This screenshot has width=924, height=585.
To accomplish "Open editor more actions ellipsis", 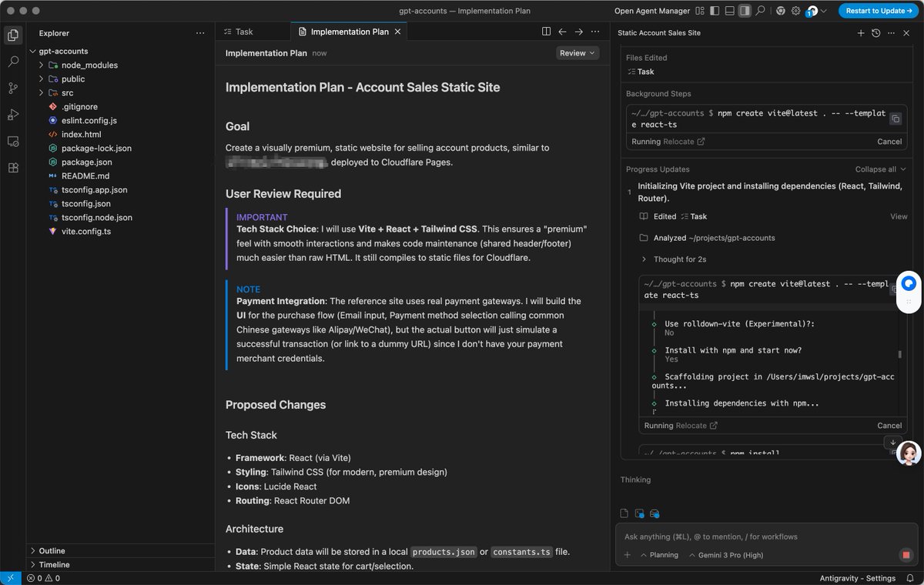I will coord(594,32).
